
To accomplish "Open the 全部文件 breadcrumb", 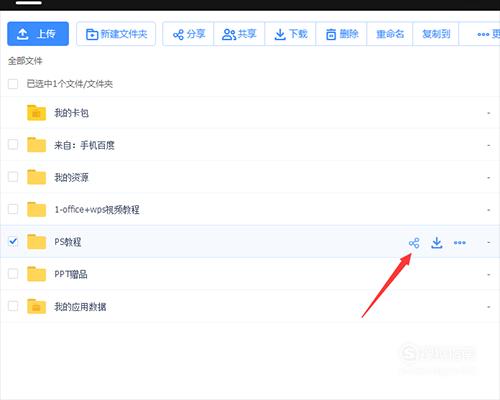I will coord(25,61).
